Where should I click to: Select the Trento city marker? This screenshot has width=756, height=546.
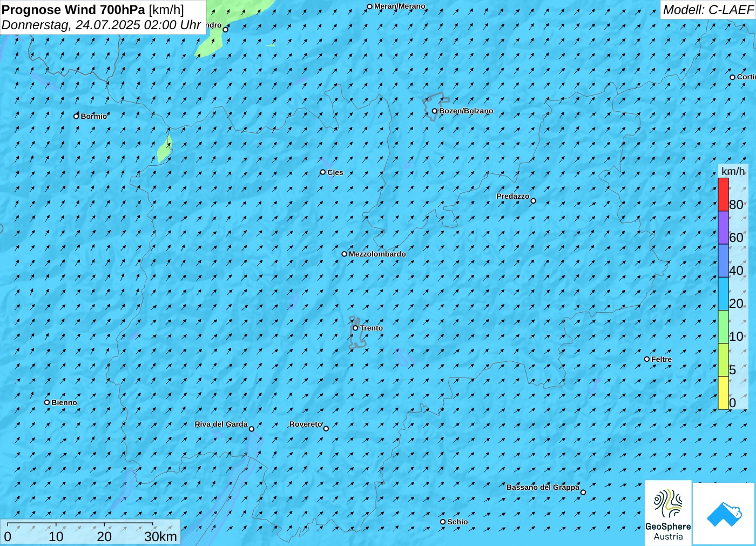tap(355, 328)
